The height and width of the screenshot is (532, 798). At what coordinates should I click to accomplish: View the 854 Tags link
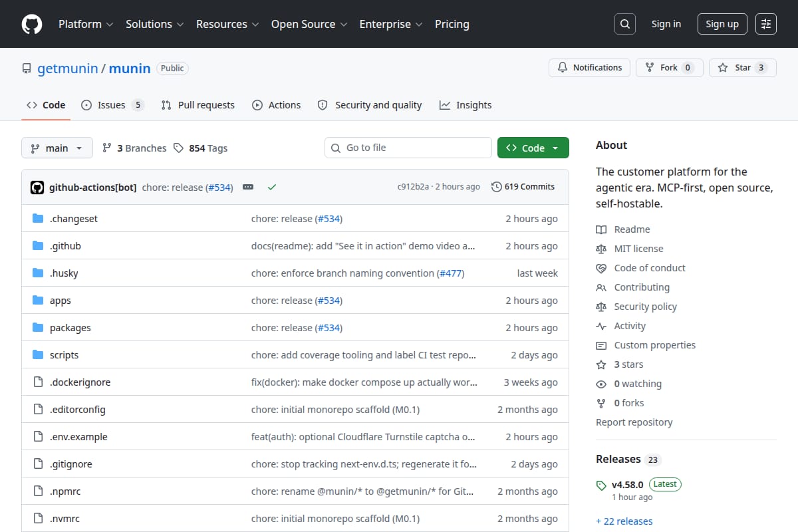point(201,148)
